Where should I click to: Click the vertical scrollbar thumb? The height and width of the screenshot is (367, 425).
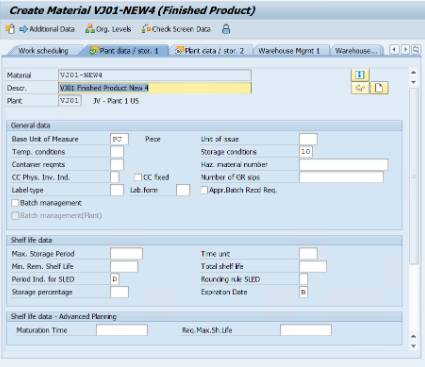pyautogui.click(x=414, y=176)
